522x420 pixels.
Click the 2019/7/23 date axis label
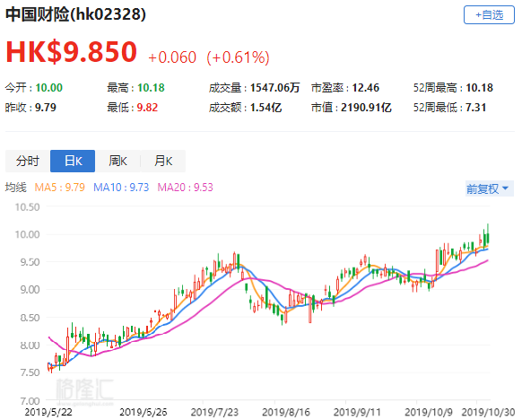pyautogui.click(x=214, y=412)
